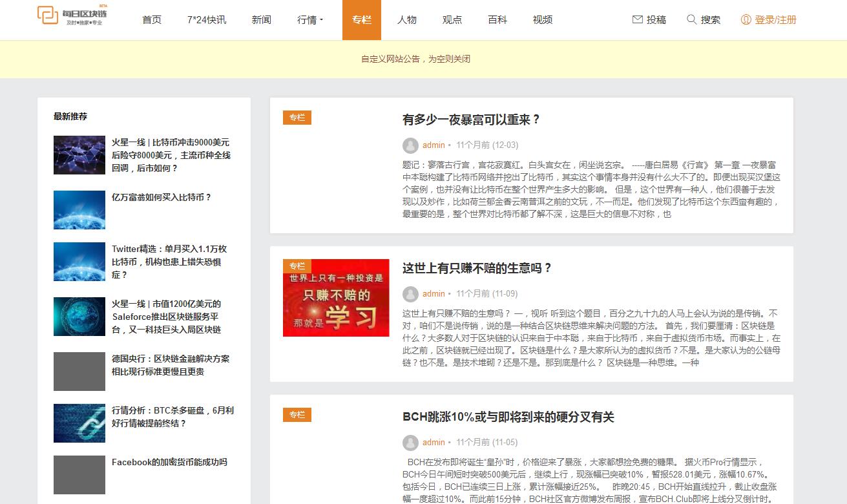Click the red 只赚不赔的学习 article thumbnail
Image resolution: width=847 pixels, height=504 pixels.
(336, 298)
